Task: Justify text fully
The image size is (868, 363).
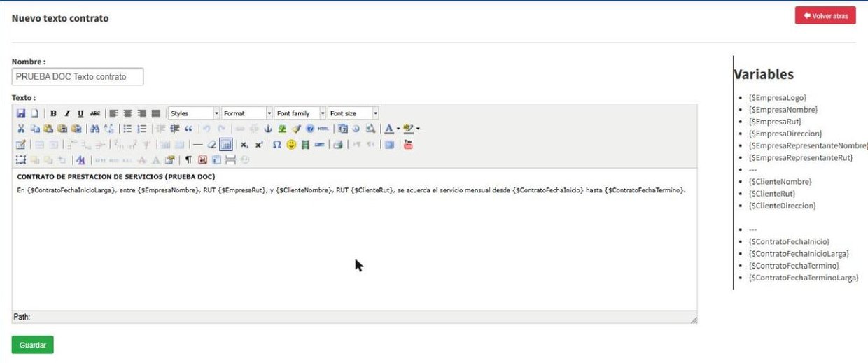Action: click(x=156, y=113)
